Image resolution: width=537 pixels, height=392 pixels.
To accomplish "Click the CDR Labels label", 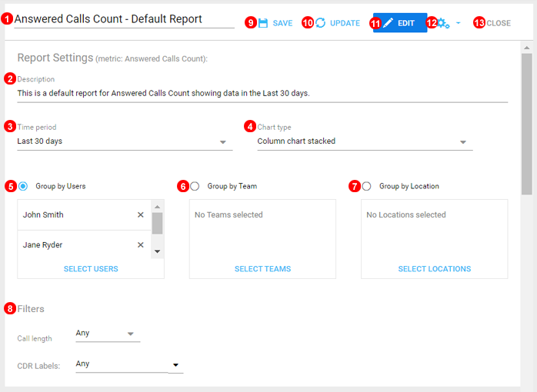I will click(38, 366).
